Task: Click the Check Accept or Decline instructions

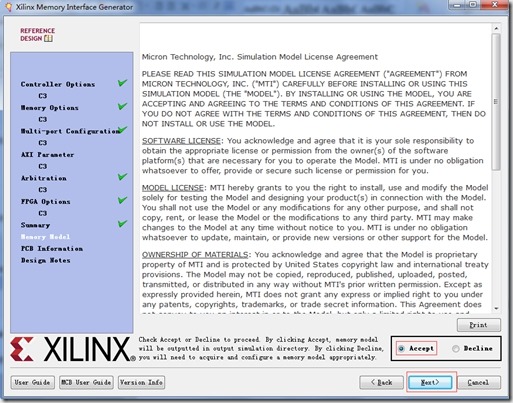Action: pyautogui.click(x=261, y=349)
